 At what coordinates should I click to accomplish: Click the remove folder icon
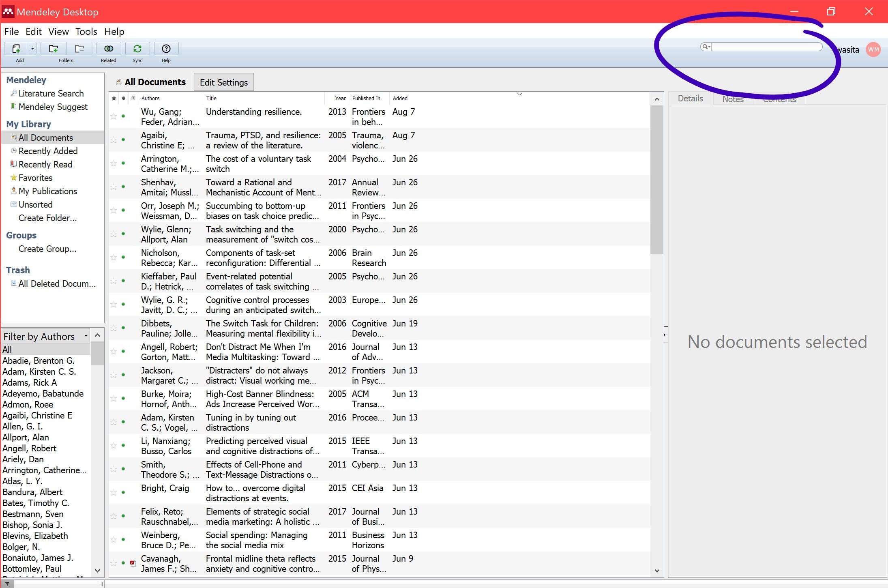[79, 49]
